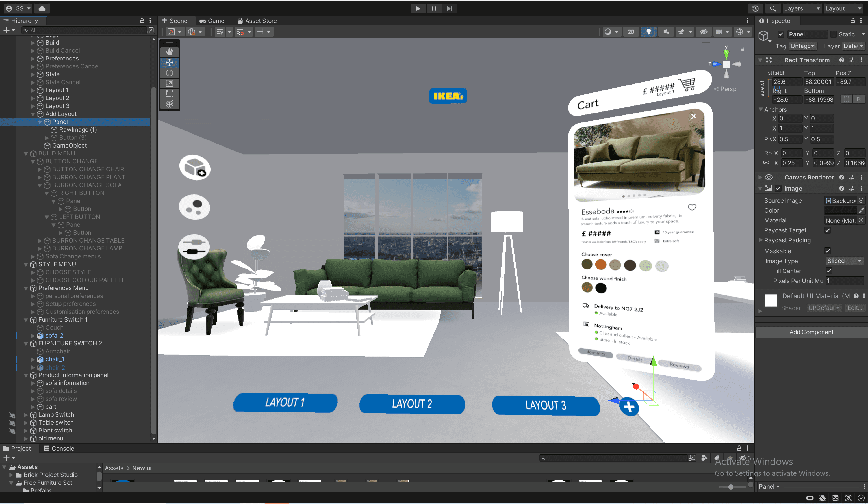Collapse the BUILD MENU hierarchy item
Image resolution: width=868 pixels, height=504 pixels.
click(26, 154)
